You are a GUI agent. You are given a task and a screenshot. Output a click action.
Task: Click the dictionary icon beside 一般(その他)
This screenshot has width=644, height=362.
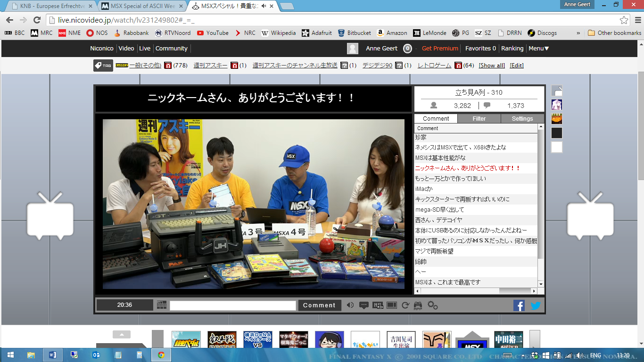(x=167, y=66)
